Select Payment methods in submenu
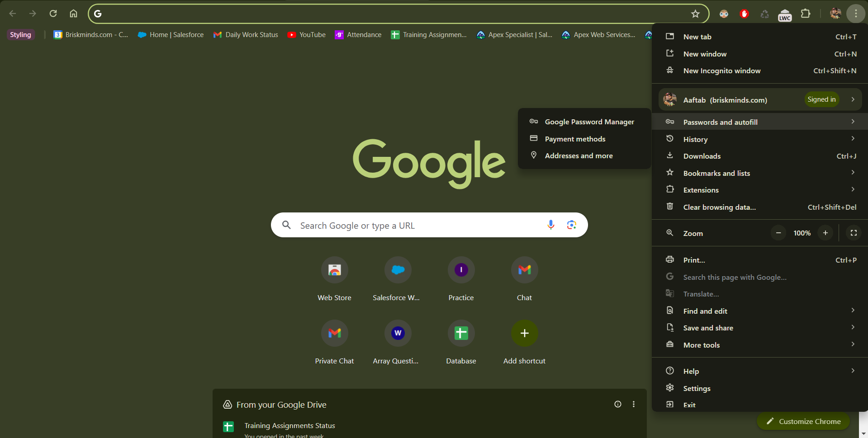The height and width of the screenshot is (438, 868). tap(584, 139)
